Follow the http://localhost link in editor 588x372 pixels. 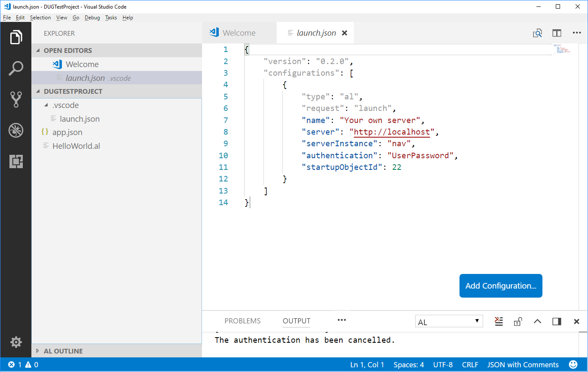(392, 132)
